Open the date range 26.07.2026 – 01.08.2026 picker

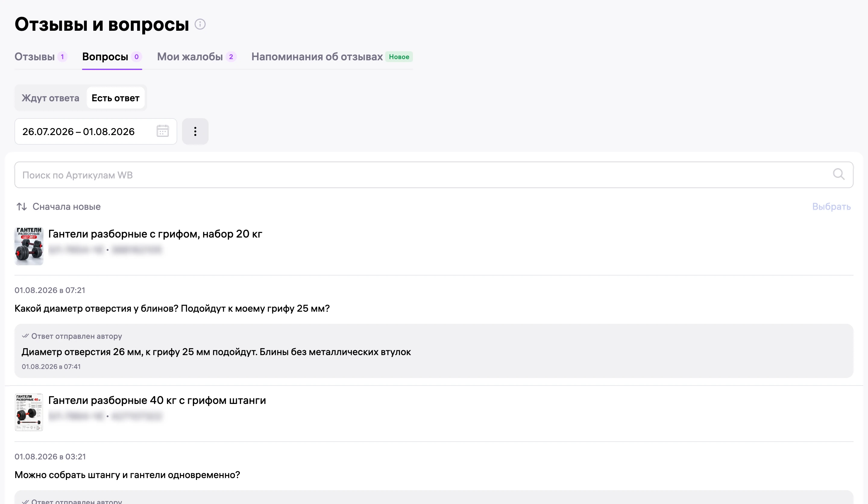pyautogui.click(x=96, y=131)
